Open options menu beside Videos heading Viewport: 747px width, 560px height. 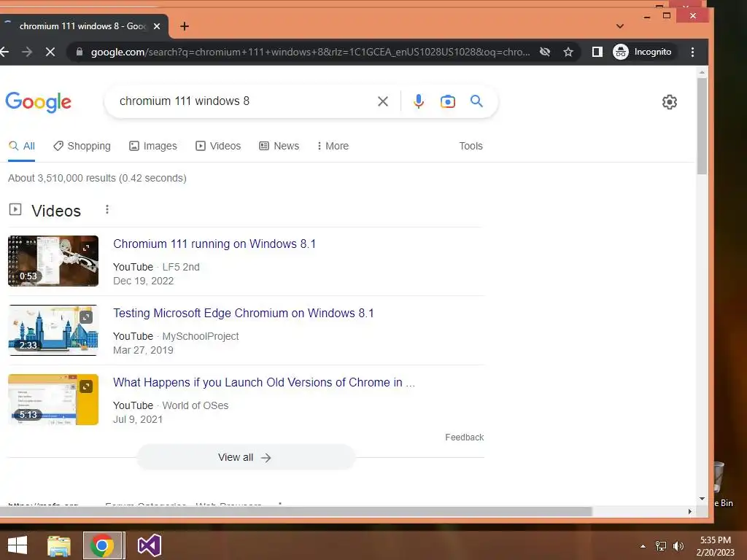click(107, 209)
